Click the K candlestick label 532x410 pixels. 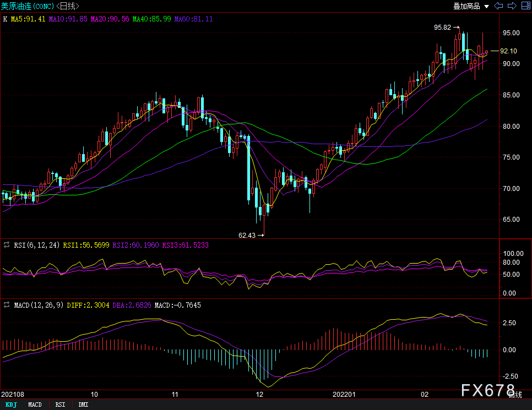5,19
